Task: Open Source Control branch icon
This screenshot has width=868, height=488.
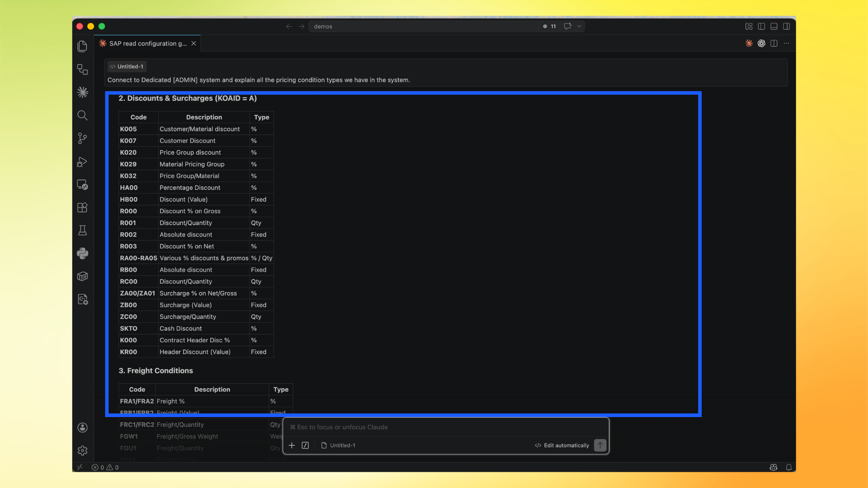Action: tap(82, 138)
